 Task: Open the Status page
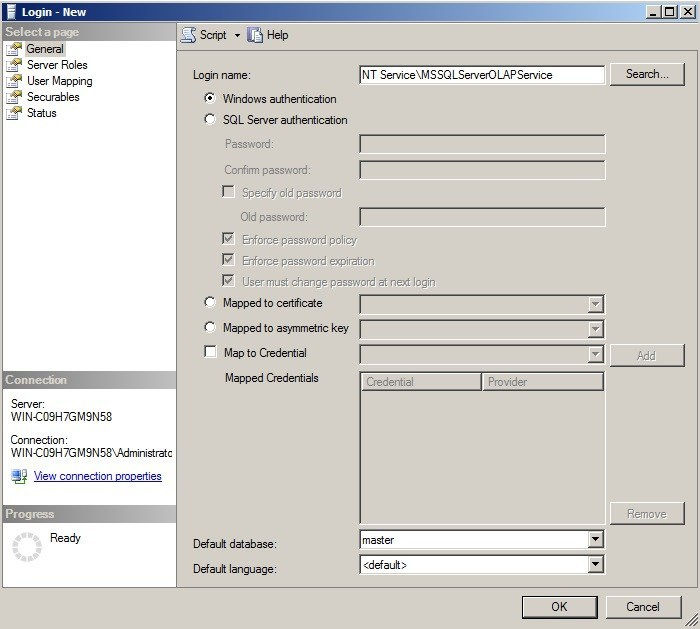pyautogui.click(x=42, y=113)
